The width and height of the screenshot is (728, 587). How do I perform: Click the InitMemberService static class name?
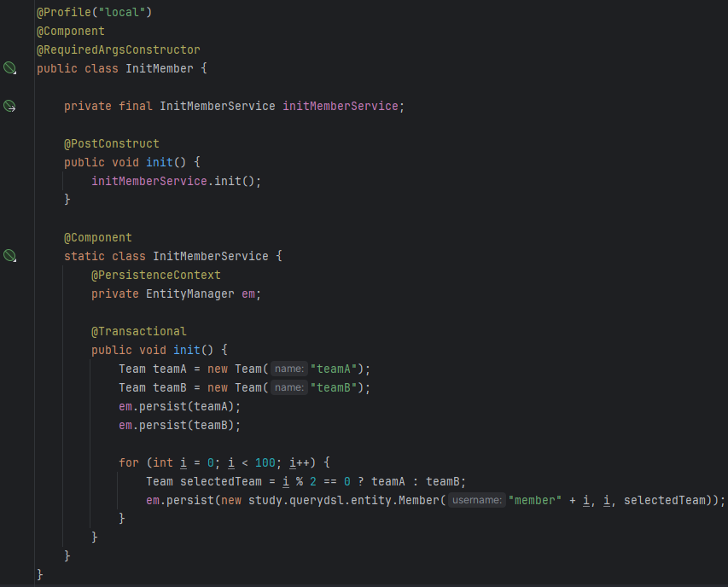click(x=211, y=256)
